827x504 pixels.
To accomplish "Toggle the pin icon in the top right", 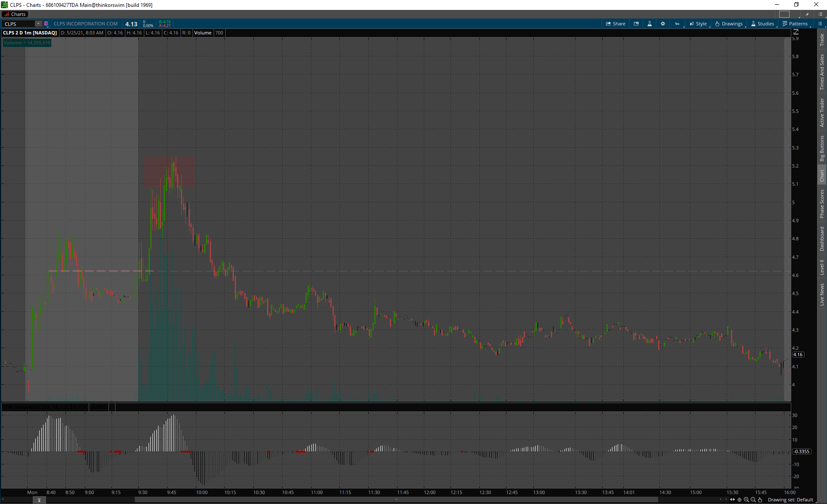I will click(x=807, y=14).
